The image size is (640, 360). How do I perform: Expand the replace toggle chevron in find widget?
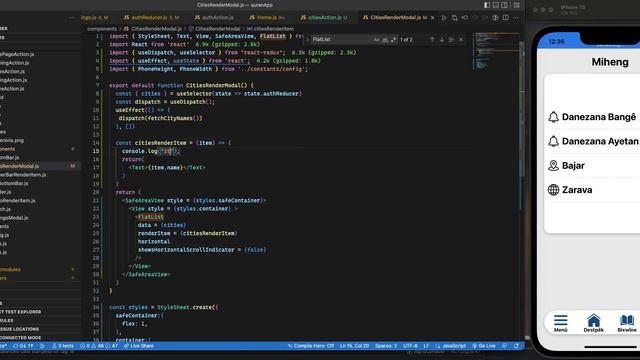[307, 40]
